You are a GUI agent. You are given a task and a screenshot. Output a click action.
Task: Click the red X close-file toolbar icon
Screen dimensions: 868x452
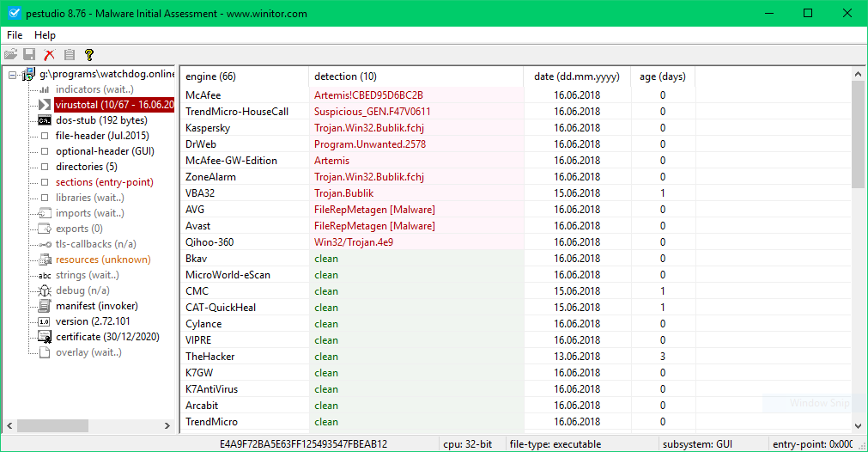tap(49, 54)
